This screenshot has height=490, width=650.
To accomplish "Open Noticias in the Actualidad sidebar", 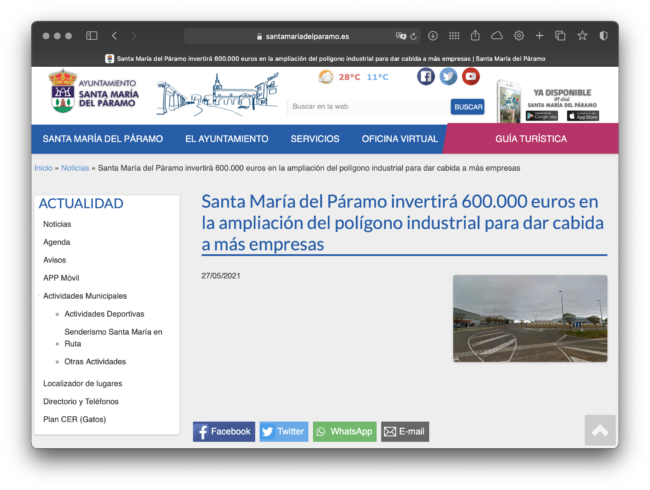I will pyautogui.click(x=57, y=224).
